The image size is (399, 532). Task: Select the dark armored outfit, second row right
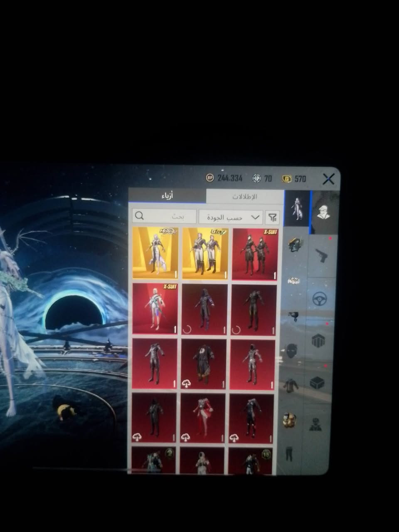tap(254, 310)
